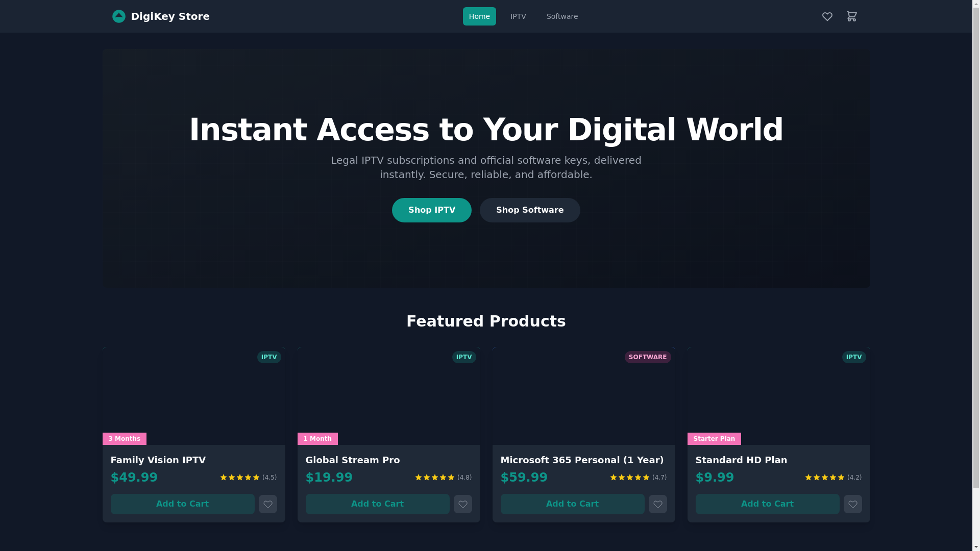Add Family Vision IPTV to cart
The height and width of the screenshot is (551, 980).
coord(182,504)
